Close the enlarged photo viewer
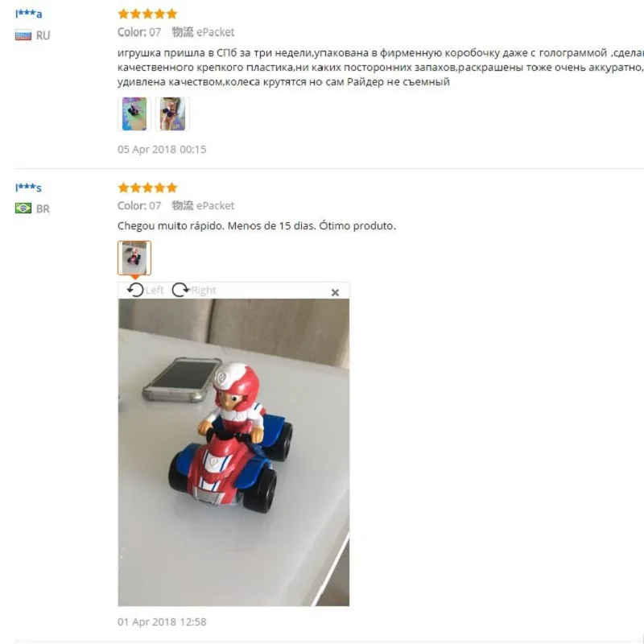The height and width of the screenshot is (644, 644). pos(335,292)
